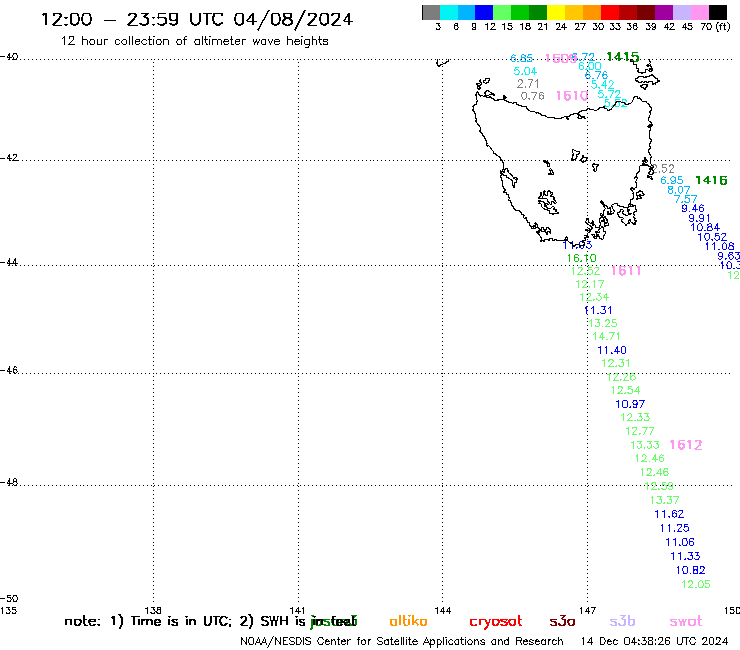Screen dimensions: 740x650
Task: Click the yellow 24 ft legend swatch
Action: (x=556, y=12)
